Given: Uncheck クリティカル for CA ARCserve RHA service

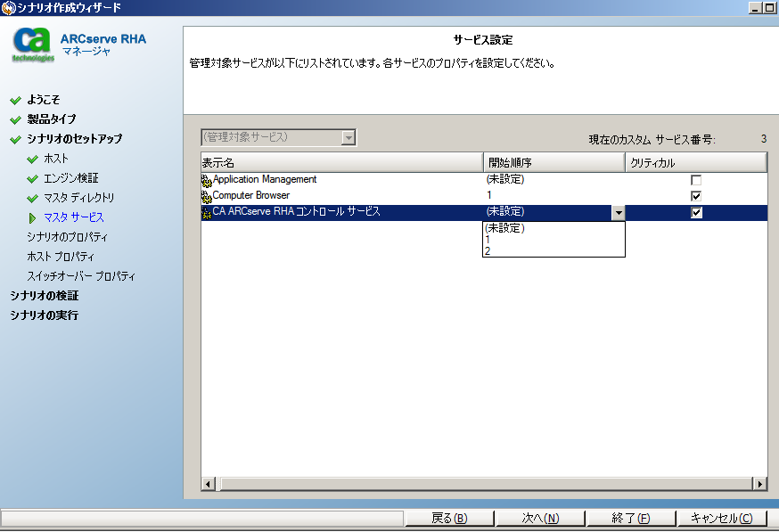Looking at the screenshot, I should click(696, 211).
